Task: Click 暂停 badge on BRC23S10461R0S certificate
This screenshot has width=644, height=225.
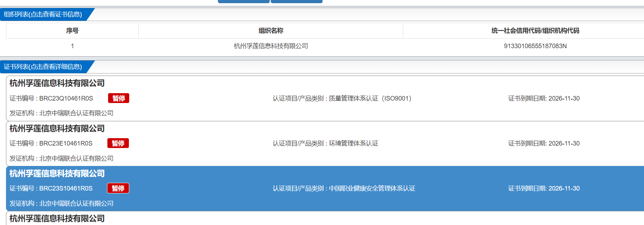Action: point(118,188)
